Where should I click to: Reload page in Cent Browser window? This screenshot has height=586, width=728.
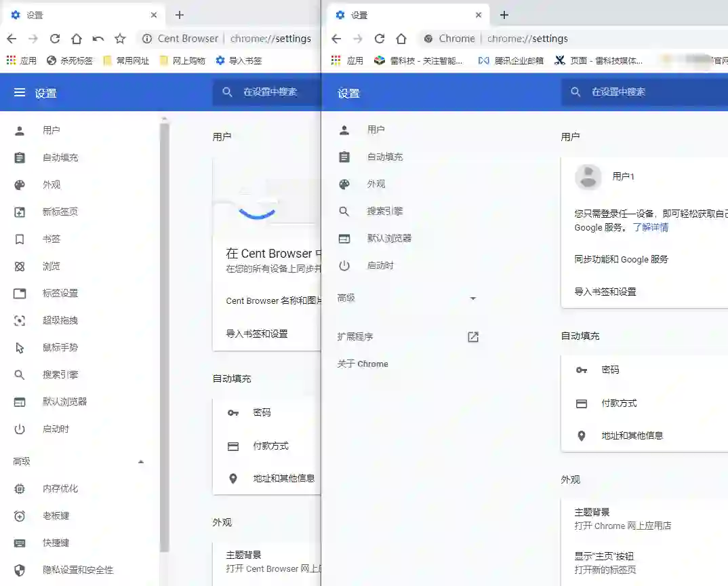(55, 39)
